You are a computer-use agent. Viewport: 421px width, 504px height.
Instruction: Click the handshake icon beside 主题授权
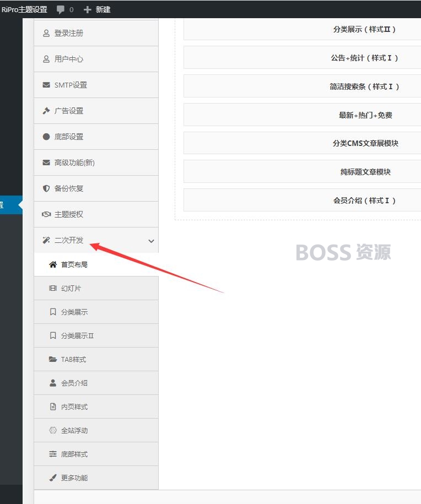pyautogui.click(x=46, y=214)
